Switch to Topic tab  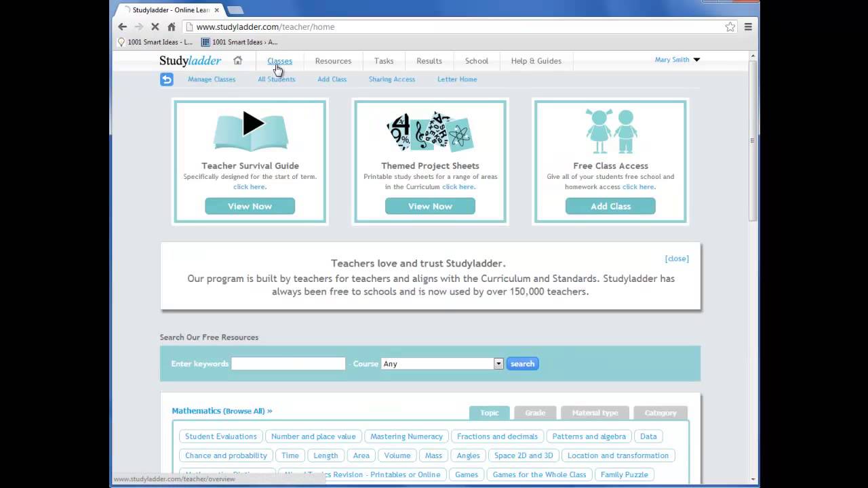[x=490, y=413]
